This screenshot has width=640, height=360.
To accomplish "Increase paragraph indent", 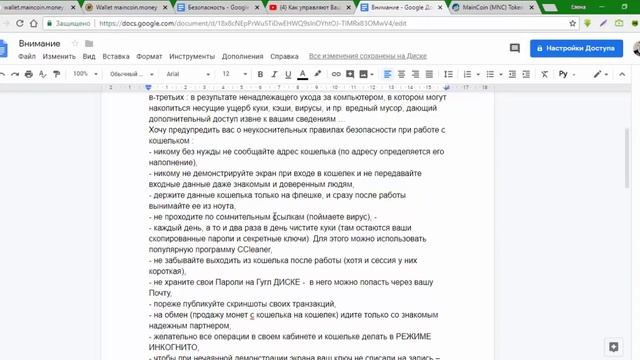I will tap(526, 74).
